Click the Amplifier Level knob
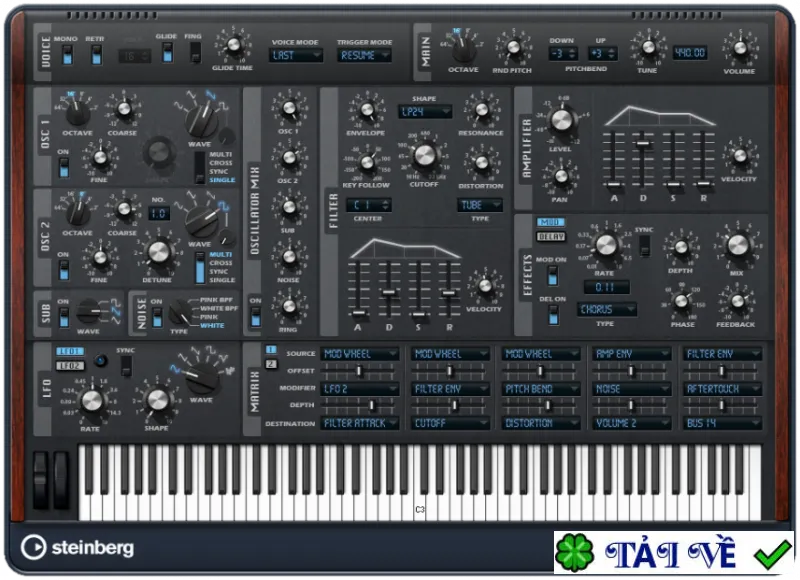 click(x=561, y=120)
